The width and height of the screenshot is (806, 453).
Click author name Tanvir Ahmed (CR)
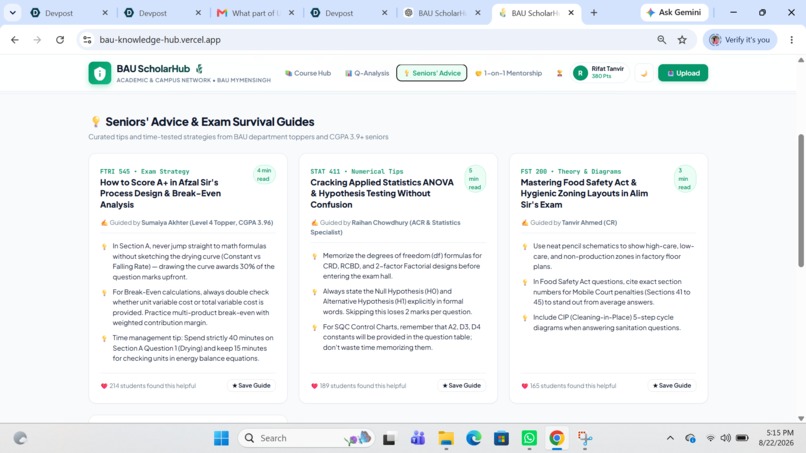[x=589, y=223]
